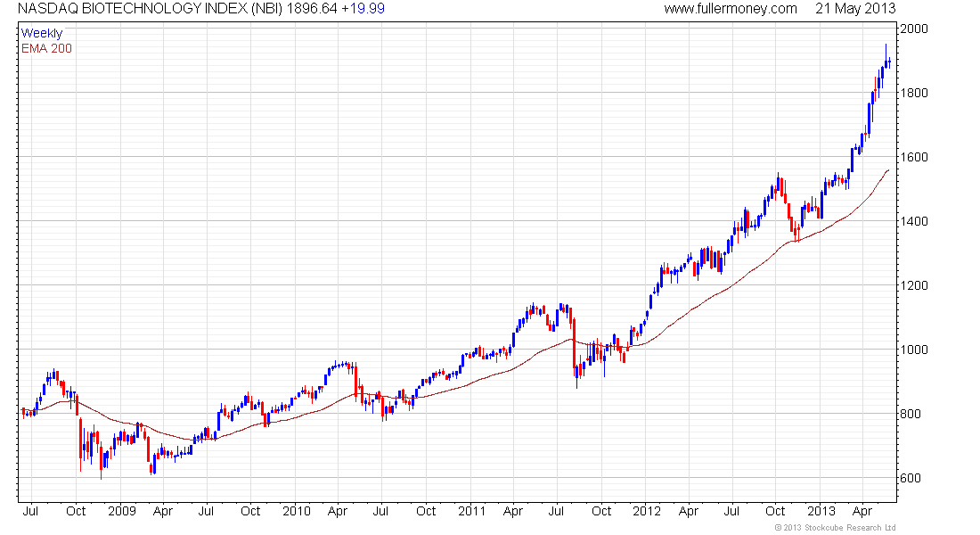Click the 1000 price axis label
980x535 pixels.
coord(914,350)
